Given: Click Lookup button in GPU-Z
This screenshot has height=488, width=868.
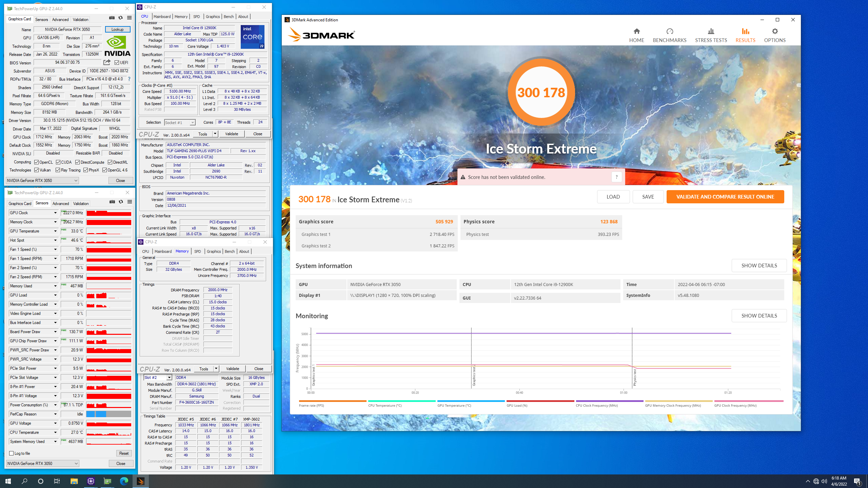Looking at the screenshot, I should click(117, 29).
